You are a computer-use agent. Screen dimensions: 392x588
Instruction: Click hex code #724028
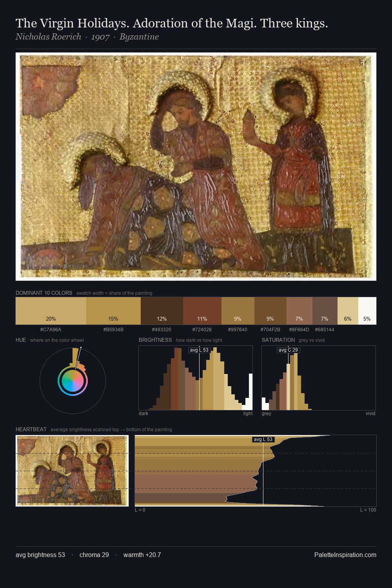point(202,330)
